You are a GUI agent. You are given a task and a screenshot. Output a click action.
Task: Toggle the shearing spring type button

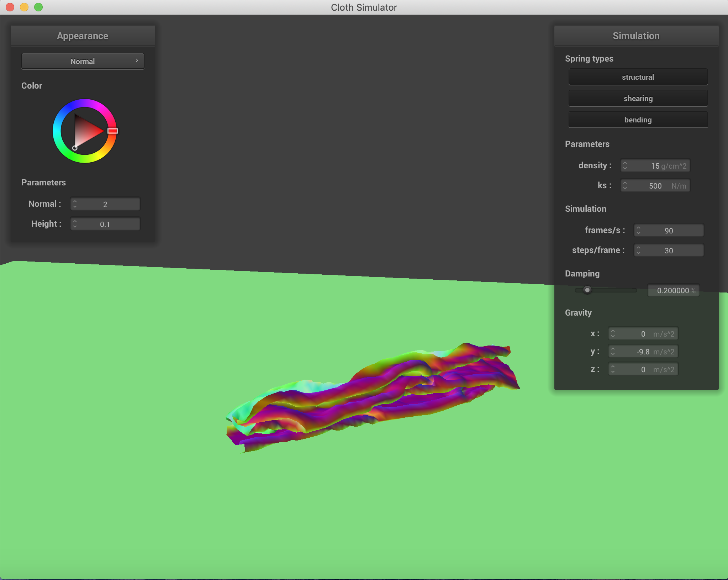pos(638,99)
